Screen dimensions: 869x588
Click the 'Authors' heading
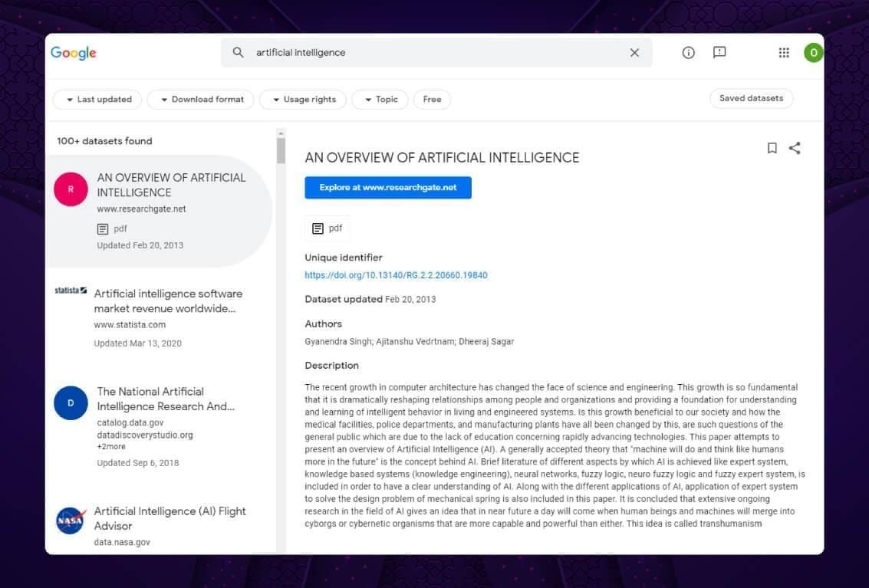pyautogui.click(x=323, y=324)
